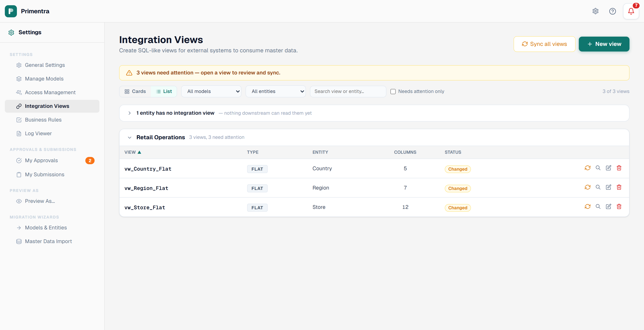Sort by the VIEW column header
The width and height of the screenshot is (644, 330).
click(133, 152)
